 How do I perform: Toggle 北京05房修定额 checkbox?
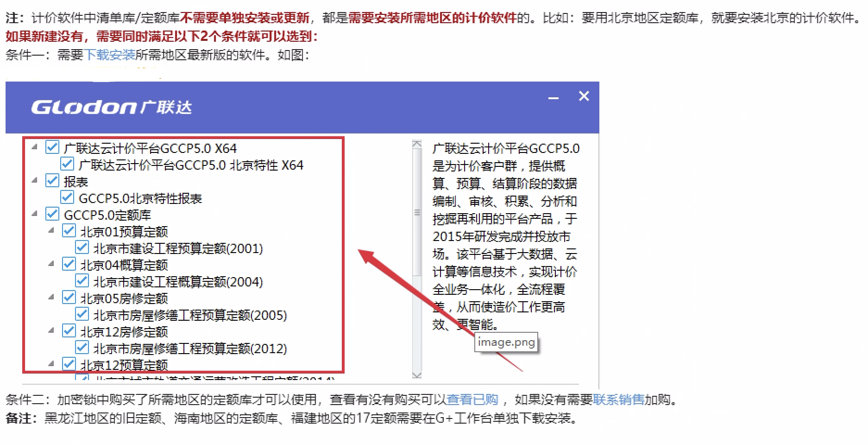(x=69, y=298)
